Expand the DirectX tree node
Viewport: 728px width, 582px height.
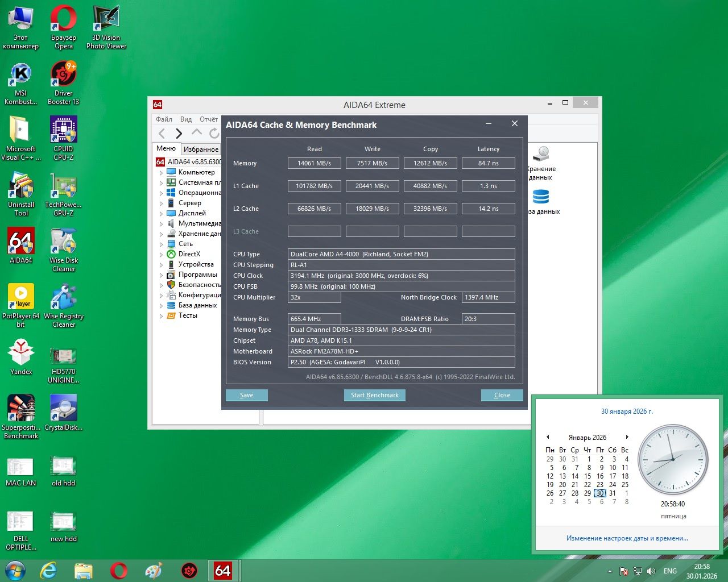pos(161,255)
